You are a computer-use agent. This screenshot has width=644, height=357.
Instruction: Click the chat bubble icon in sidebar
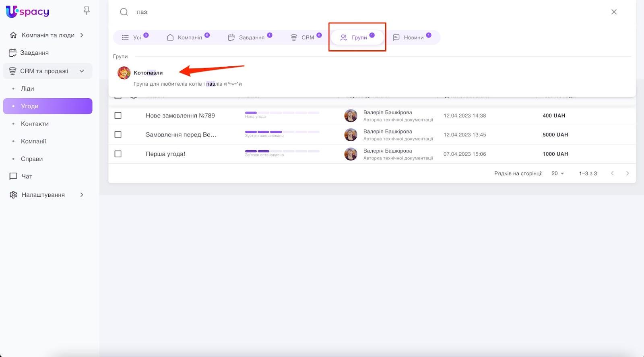(x=13, y=176)
